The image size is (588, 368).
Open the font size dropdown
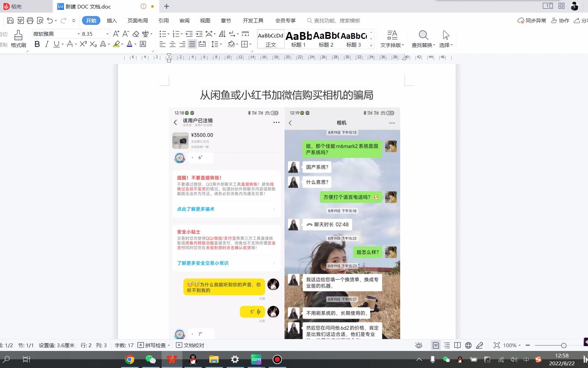coord(108,34)
